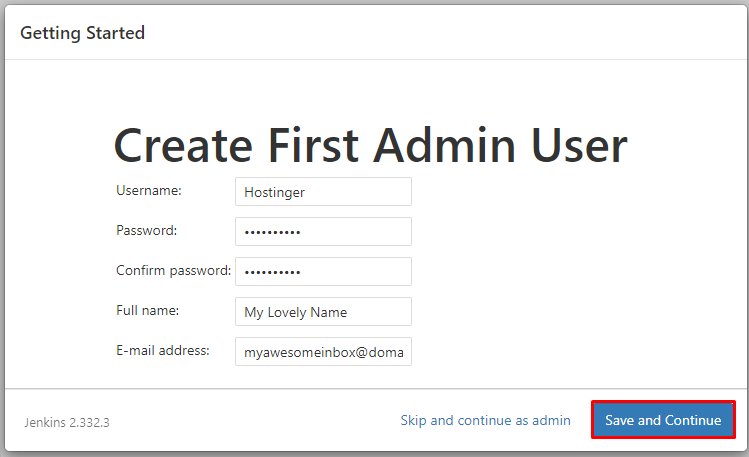
Task: Follow the Skip and continue as admin link
Action: click(x=485, y=420)
